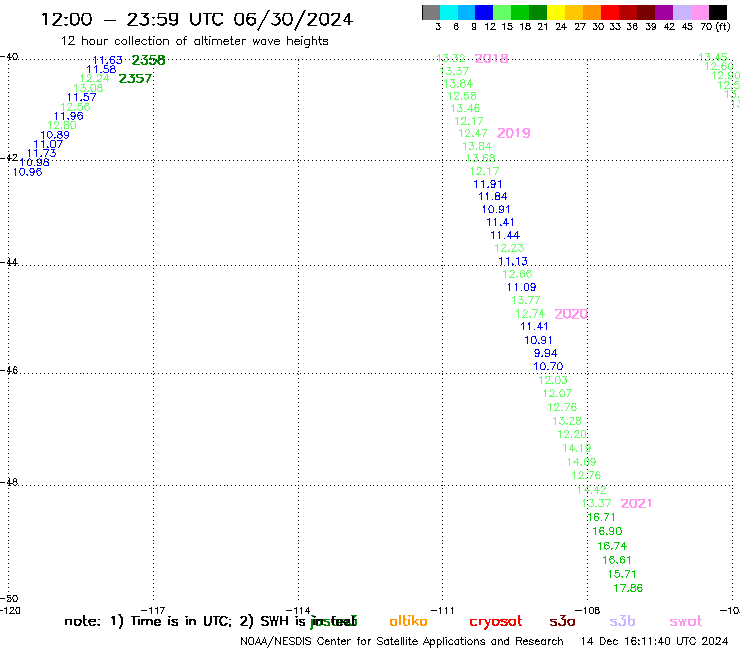Select the pink time marker 2019
The height and width of the screenshot is (650, 740).
tap(514, 133)
